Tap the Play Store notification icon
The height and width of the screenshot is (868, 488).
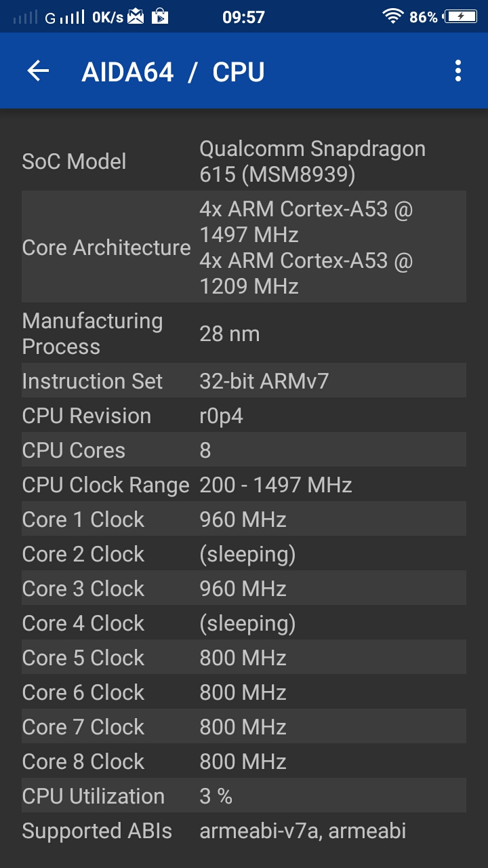tap(159, 16)
